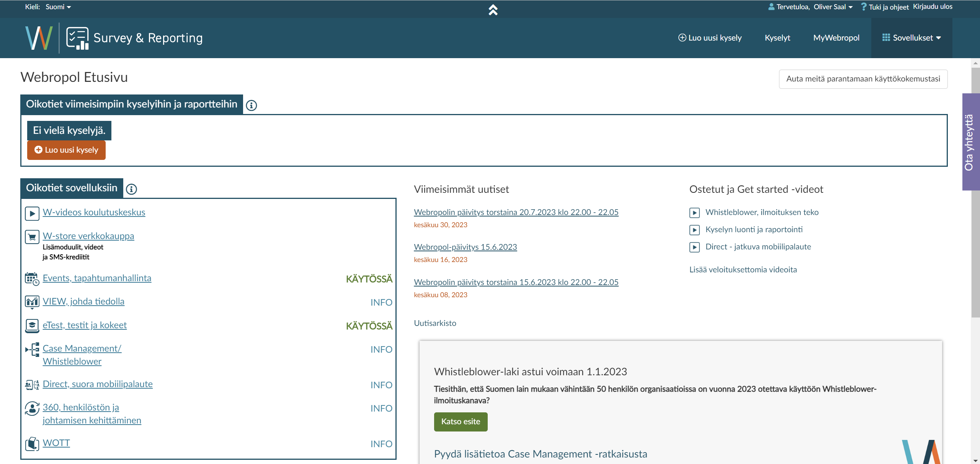Click the Events calendar icon

(x=32, y=279)
